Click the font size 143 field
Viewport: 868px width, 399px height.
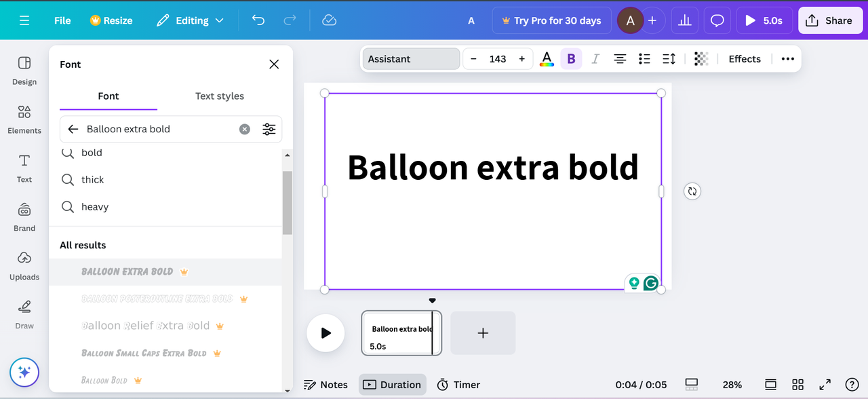coord(498,59)
